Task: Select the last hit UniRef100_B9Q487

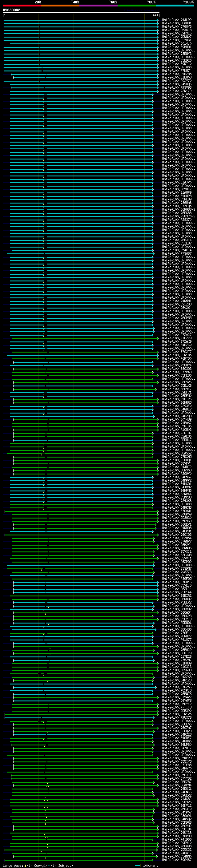Action: tap(176, 860)
